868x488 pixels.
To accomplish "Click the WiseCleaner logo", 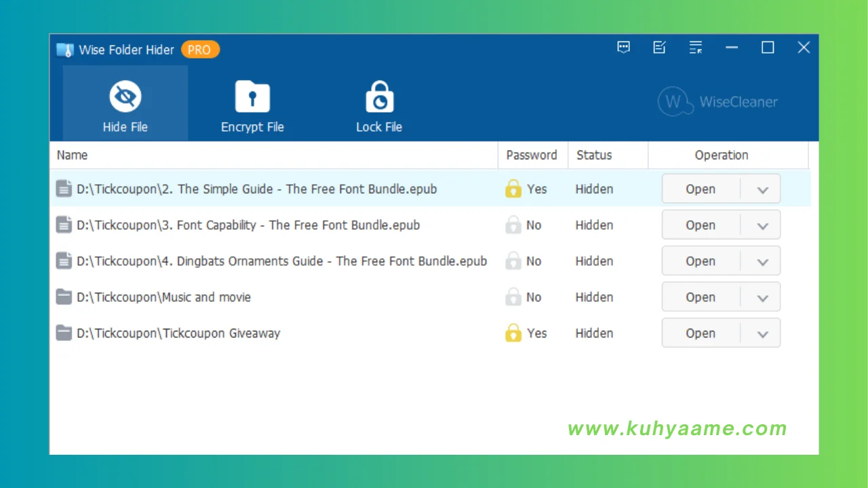I will tap(718, 102).
